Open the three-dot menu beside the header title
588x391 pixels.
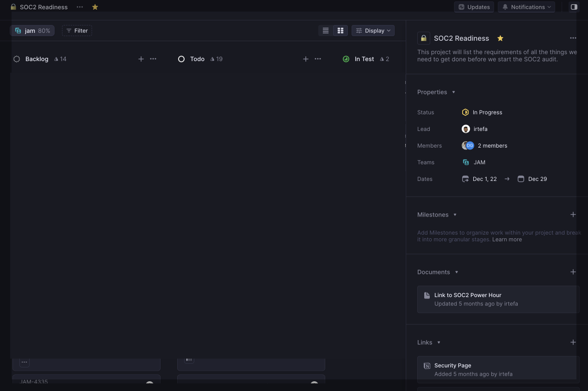click(x=80, y=7)
